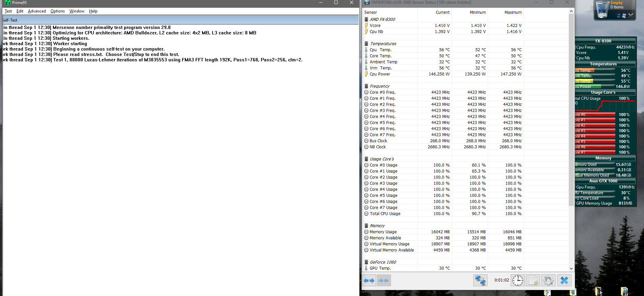Click the Usage Core's group chip icon
The image size is (644, 296).
coord(366,159)
